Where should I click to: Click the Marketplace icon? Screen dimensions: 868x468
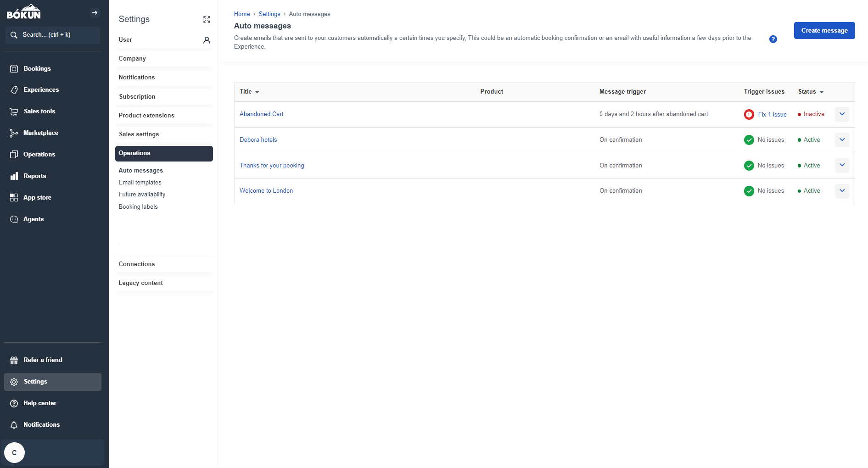coord(14,133)
